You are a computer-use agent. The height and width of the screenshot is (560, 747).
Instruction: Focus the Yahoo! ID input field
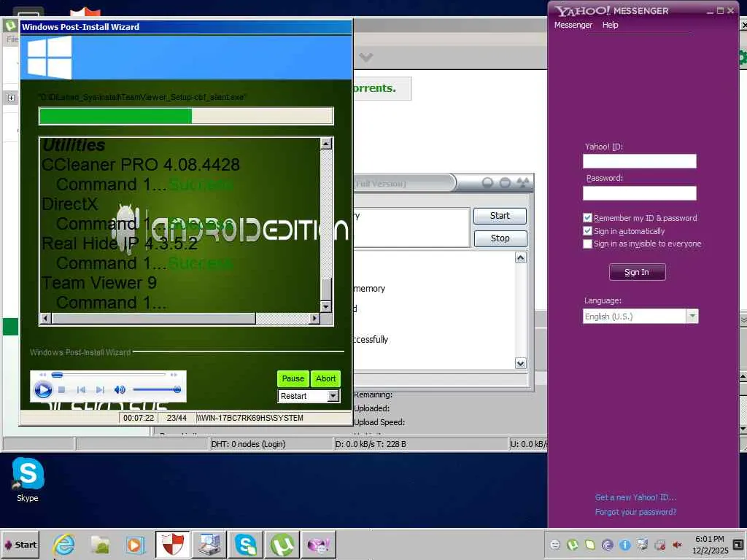click(x=639, y=161)
